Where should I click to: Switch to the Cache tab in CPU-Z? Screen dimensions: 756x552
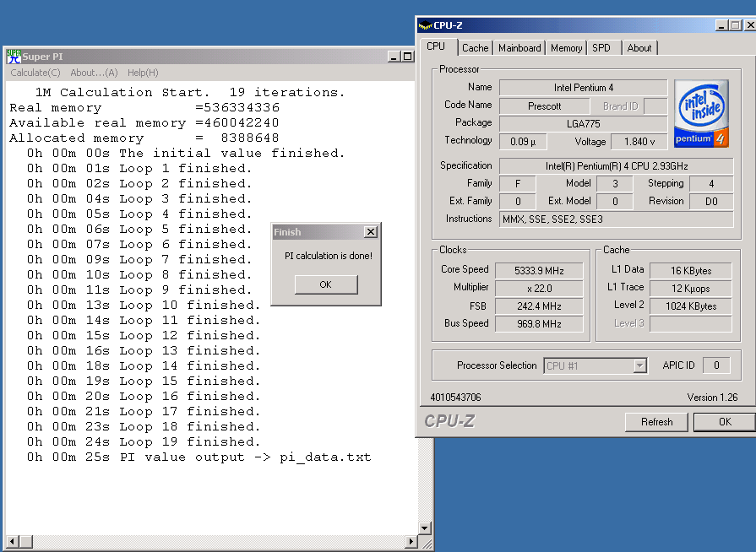pos(475,47)
